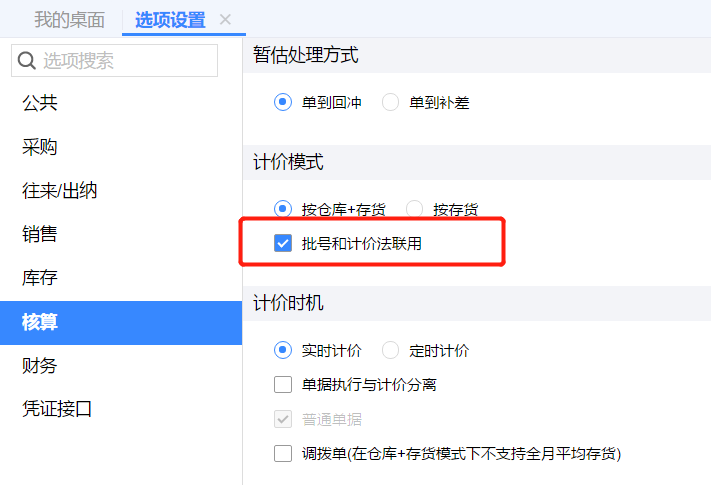
Task: Uncheck 批号和计价法联用 checkbox
Action: 283,243
